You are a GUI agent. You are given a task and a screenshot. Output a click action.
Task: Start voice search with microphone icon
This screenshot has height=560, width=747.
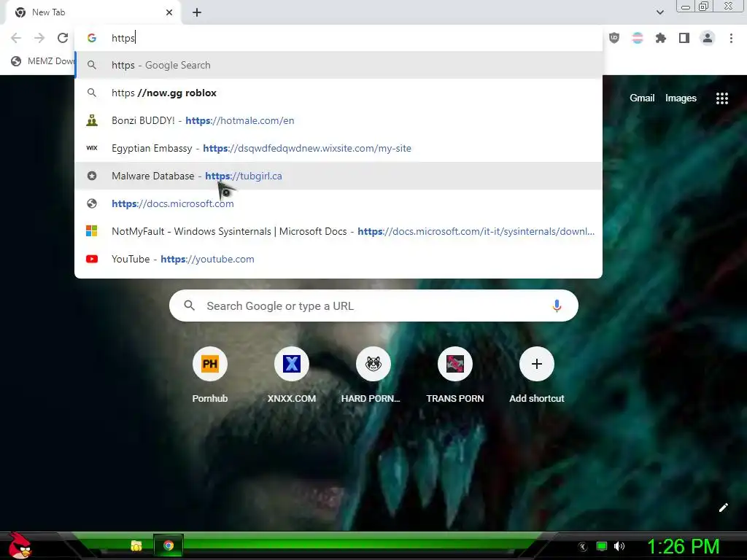click(557, 306)
